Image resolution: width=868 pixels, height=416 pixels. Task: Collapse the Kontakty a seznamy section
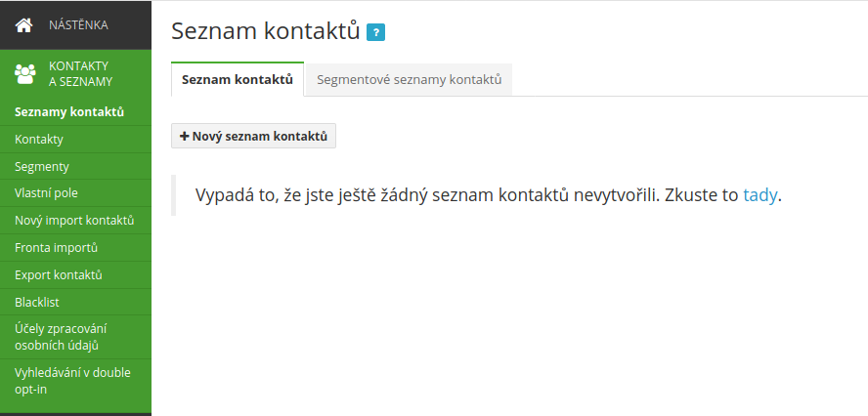(x=76, y=74)
